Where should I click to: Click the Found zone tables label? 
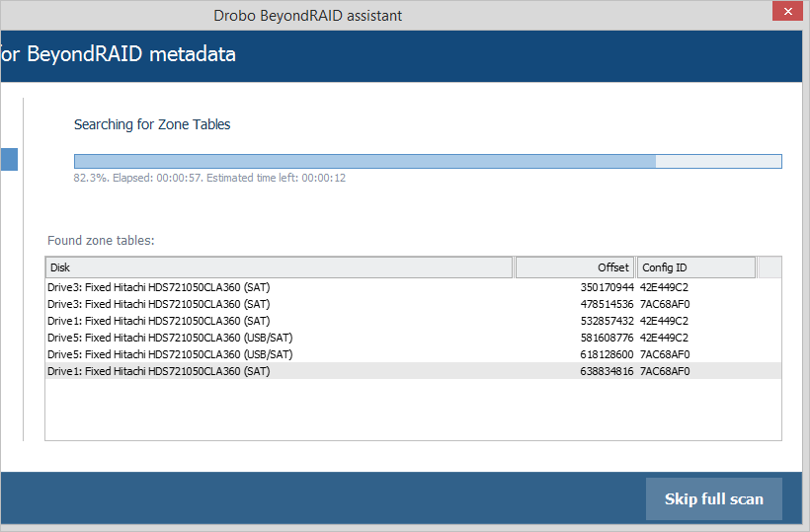101,241
